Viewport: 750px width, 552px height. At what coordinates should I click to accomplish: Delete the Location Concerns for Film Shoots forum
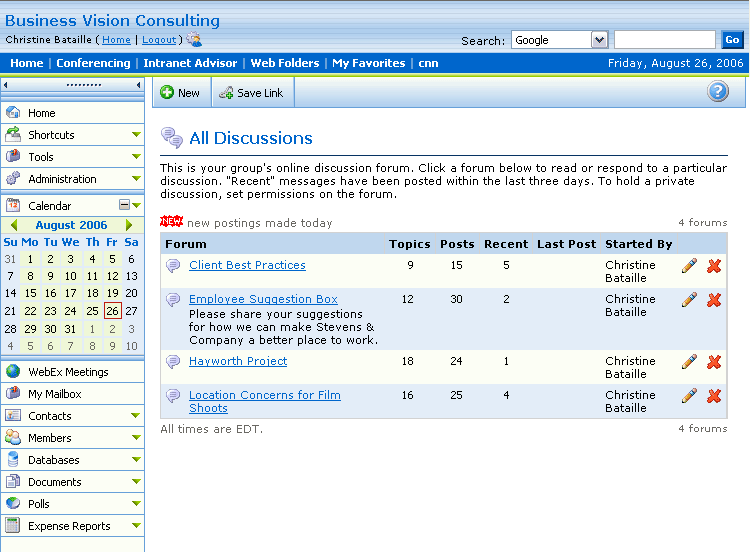pos(714,396)
